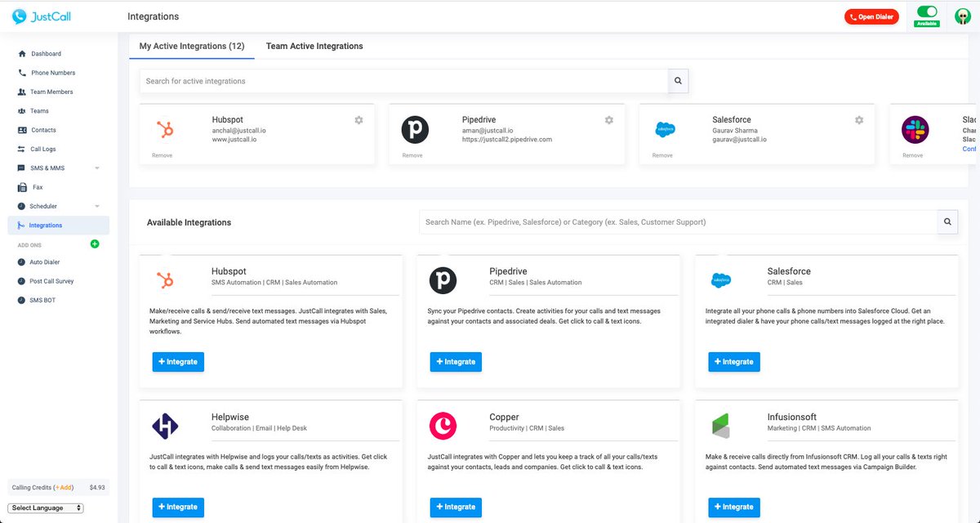Expand the Scheduler submenu arrow
This screenshot has height=523, width=980.
click(97, 206)
